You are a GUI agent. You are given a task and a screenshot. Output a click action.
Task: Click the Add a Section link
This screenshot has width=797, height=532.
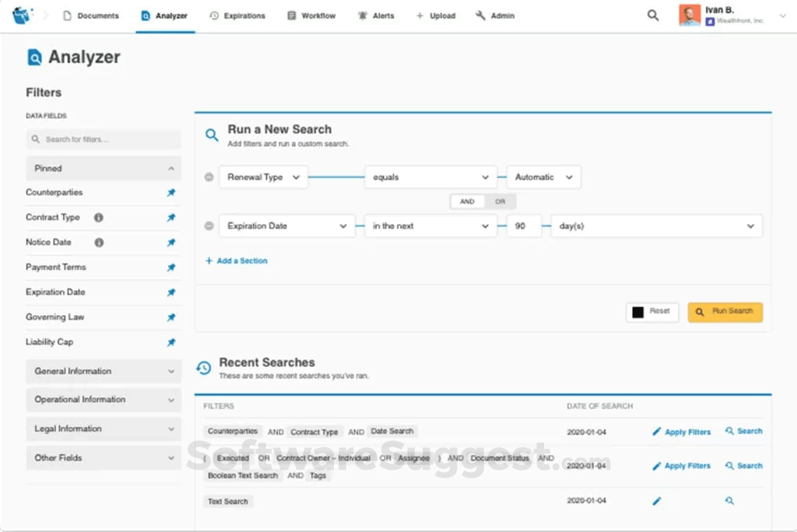pos(236,261)
